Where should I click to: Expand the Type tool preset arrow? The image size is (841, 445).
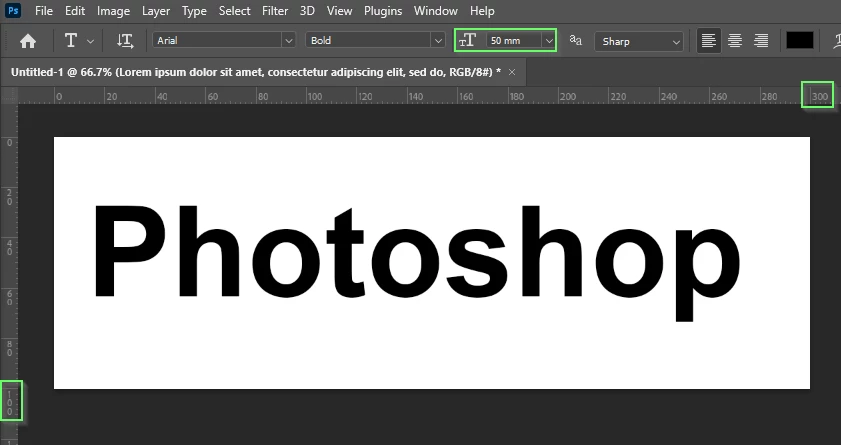tap(90, 41)
